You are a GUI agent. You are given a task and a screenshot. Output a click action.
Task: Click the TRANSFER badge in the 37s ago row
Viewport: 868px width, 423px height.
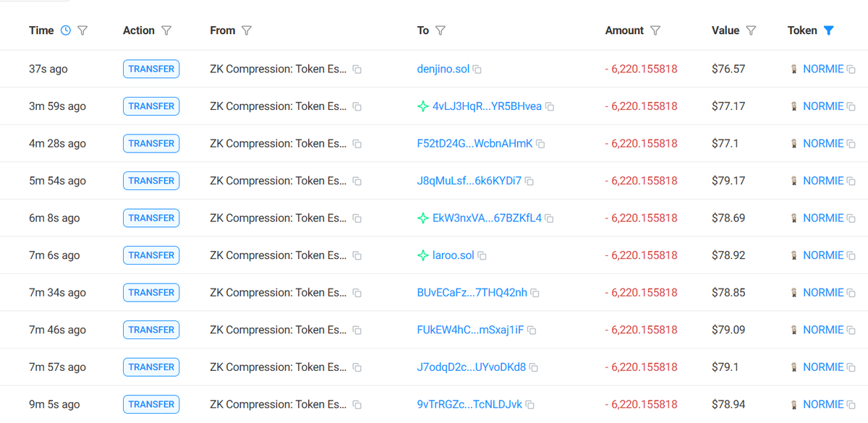[x=151, y=69]
